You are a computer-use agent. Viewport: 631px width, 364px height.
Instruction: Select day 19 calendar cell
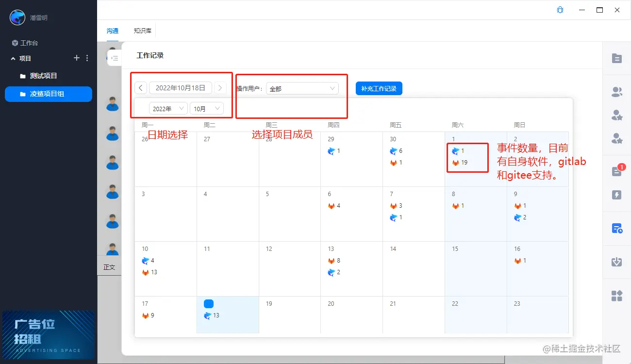[x=290, y=314]
